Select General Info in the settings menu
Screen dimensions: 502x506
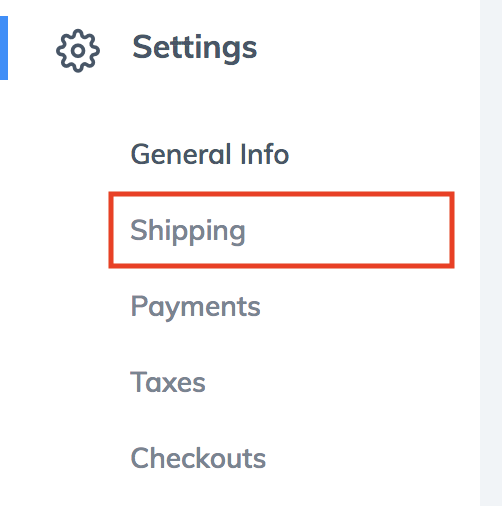pyautogui.click(x=210, y=154)
